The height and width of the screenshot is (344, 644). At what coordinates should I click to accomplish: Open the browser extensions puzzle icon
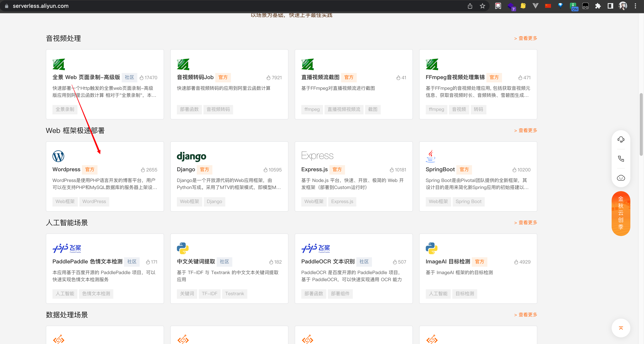point(598,6)
